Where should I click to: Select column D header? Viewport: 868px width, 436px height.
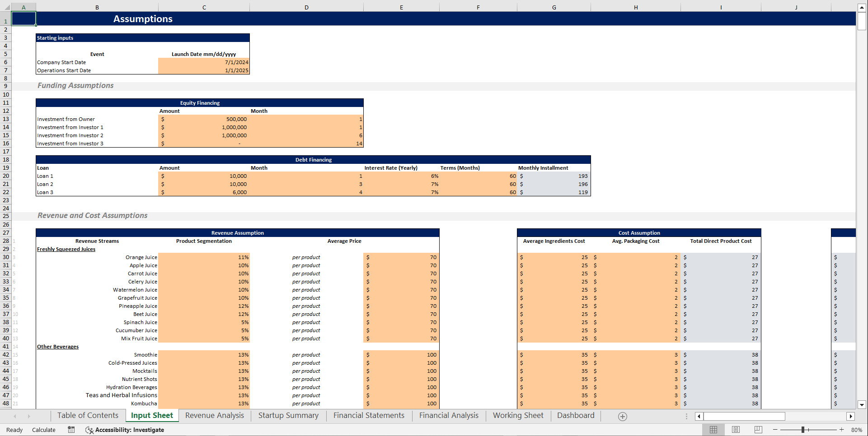[x=306, y=7]
